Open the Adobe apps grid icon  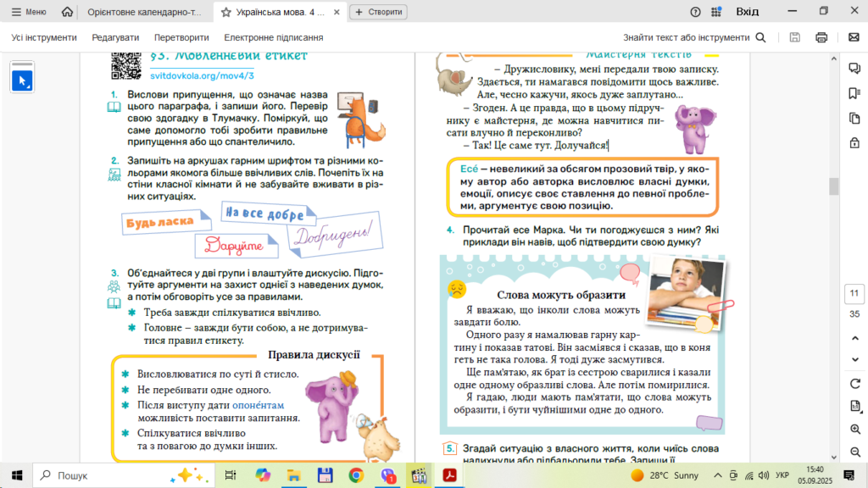[x=716, y=12]
